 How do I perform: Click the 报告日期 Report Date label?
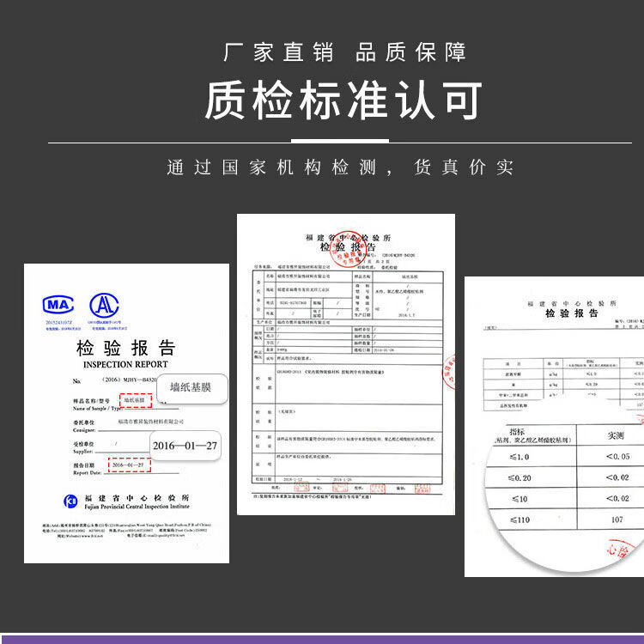click(87, 469)
